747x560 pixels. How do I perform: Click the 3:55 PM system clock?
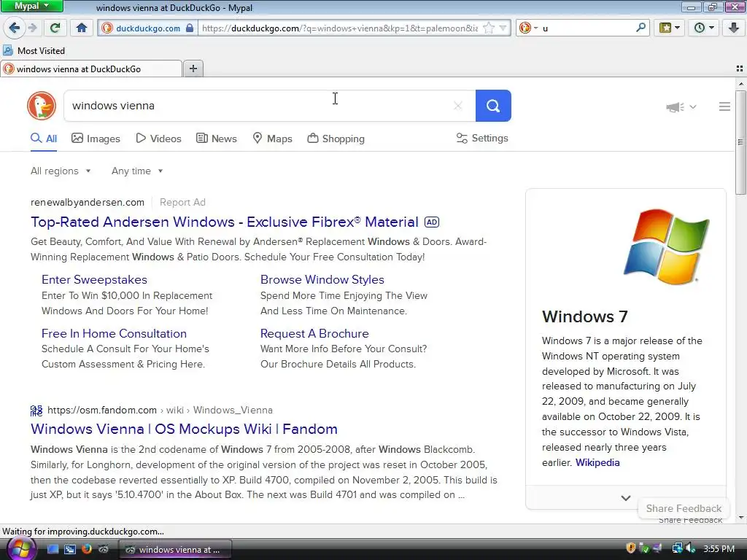pyautogui.click(x=719, y=549)
